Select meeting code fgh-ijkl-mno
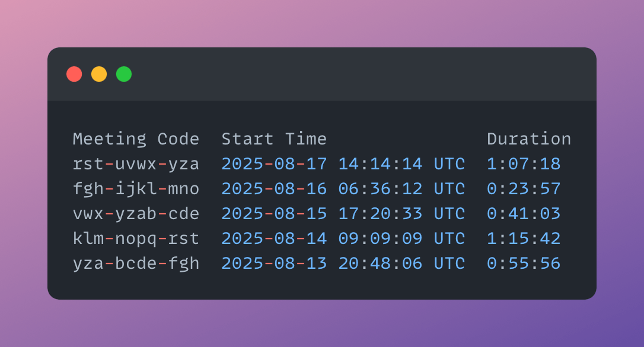Viewport: 644px width, 347px height. pyautogui.click(x=136, y=189)
